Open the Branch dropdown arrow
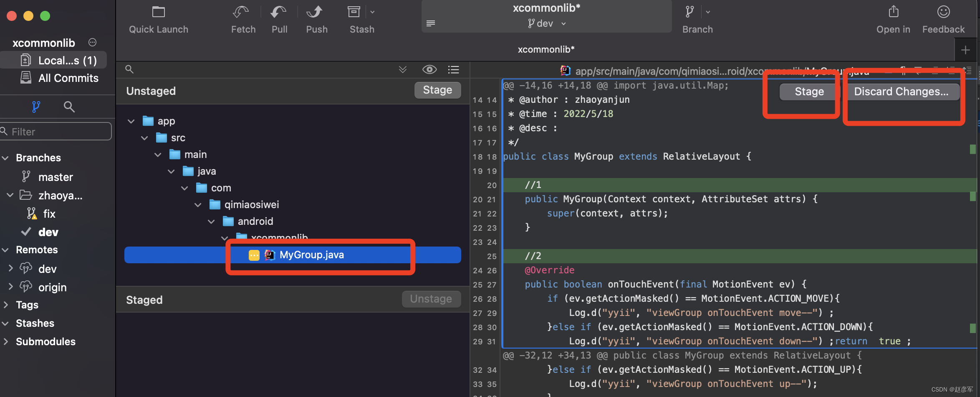Viewport: 980px width, 397px height. click(x=708, y=12)
